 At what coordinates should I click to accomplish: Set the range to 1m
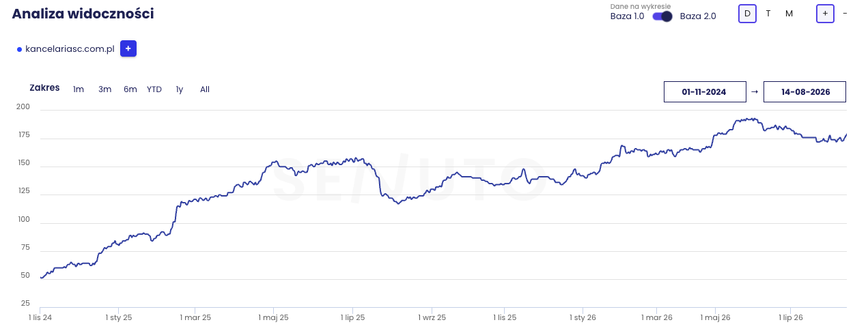(79, 89)
